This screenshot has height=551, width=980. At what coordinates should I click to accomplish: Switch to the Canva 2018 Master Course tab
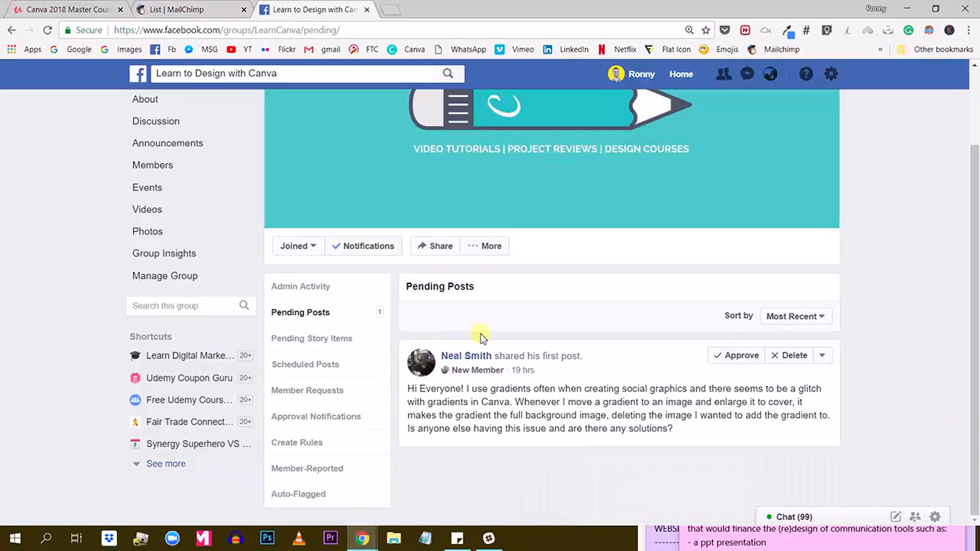coord(68,9)
